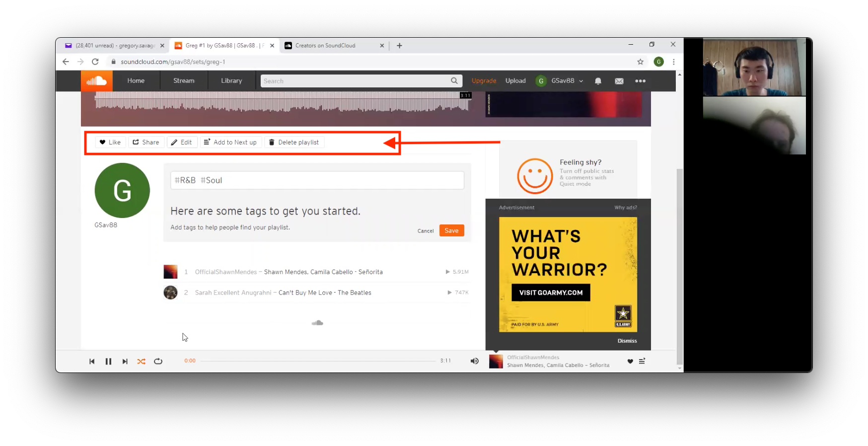Open a new browser tab
The height and width of the screenshot is (446, 868).
coord(399,45)
